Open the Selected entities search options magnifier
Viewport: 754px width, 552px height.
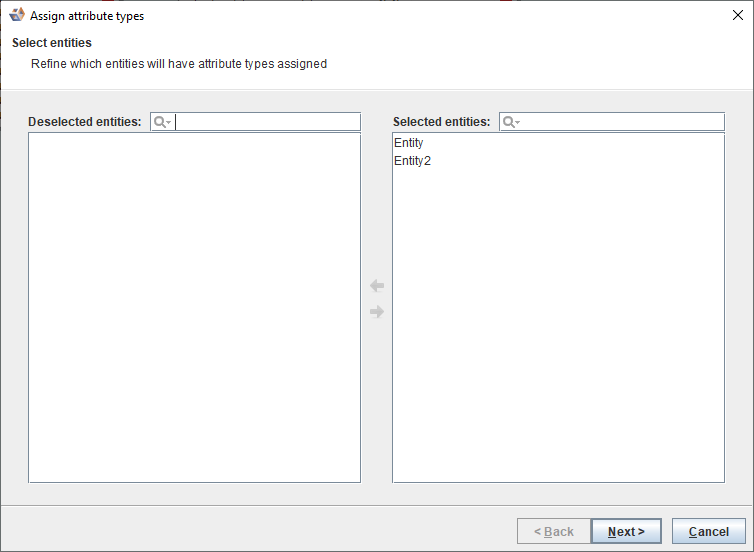[511, 122]
